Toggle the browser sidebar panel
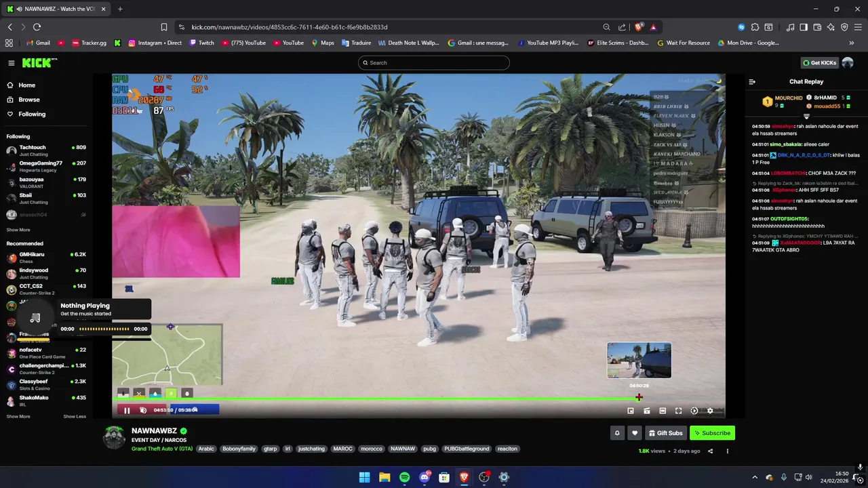Screen dimensions: 868x488 [x=804, y=27]
